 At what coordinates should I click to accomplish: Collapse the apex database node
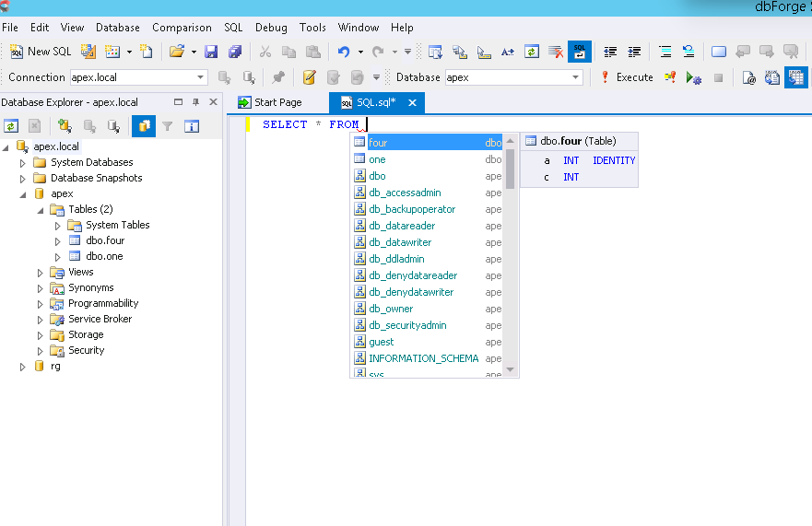pos(22,194)
